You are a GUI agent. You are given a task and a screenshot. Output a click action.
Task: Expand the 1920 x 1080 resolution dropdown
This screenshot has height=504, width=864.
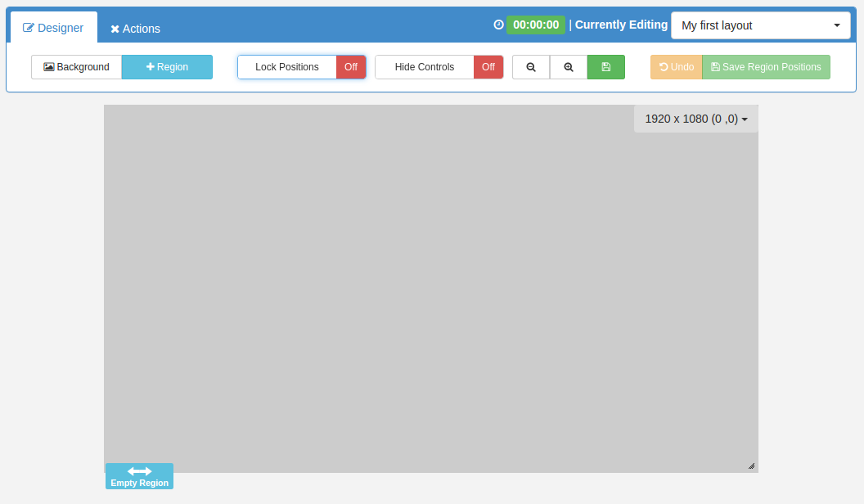pyautogui.click(x=696, y=119)
